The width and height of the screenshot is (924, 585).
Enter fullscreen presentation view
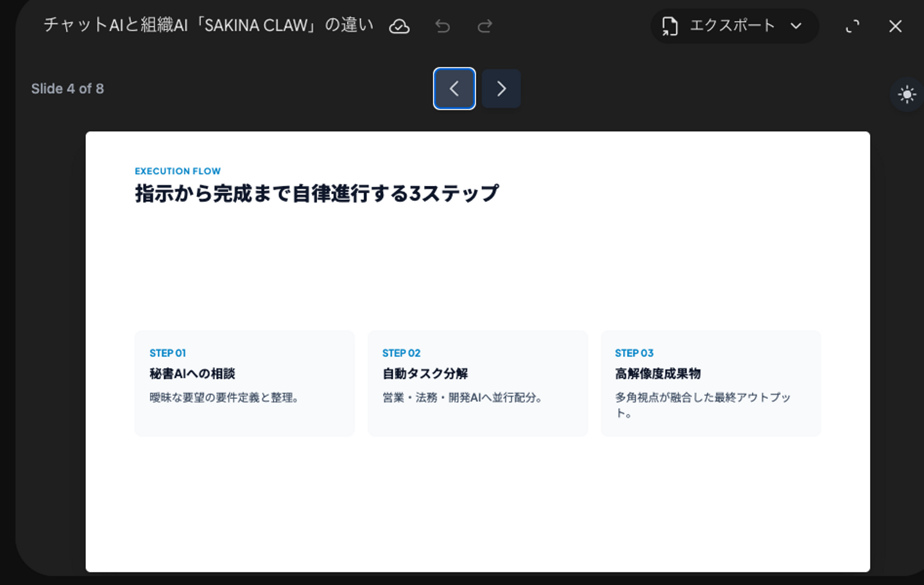(x=852, y=26)
